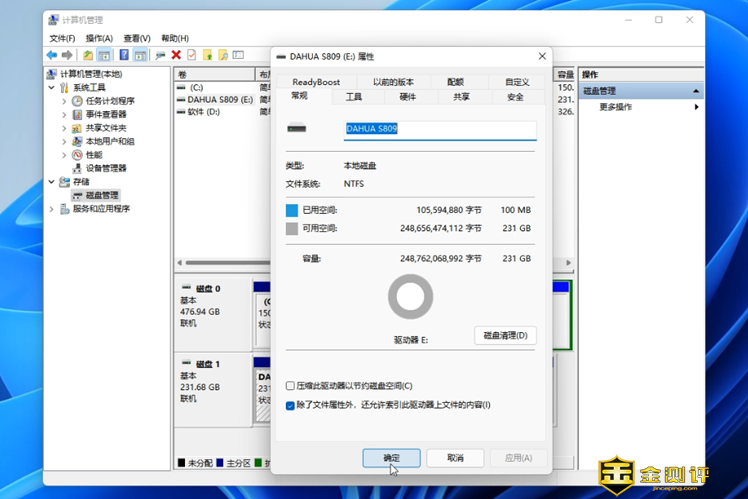Expand the Shared Folders (共享文件夹) node
This screenshot has height=499, width=748.
(x=64, y=128)
